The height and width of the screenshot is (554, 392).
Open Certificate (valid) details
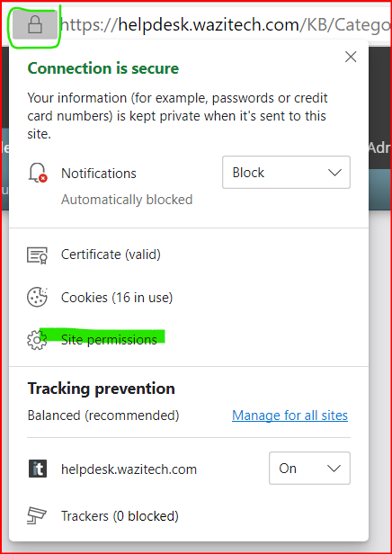pyautogui.click(x=111, y=255)
